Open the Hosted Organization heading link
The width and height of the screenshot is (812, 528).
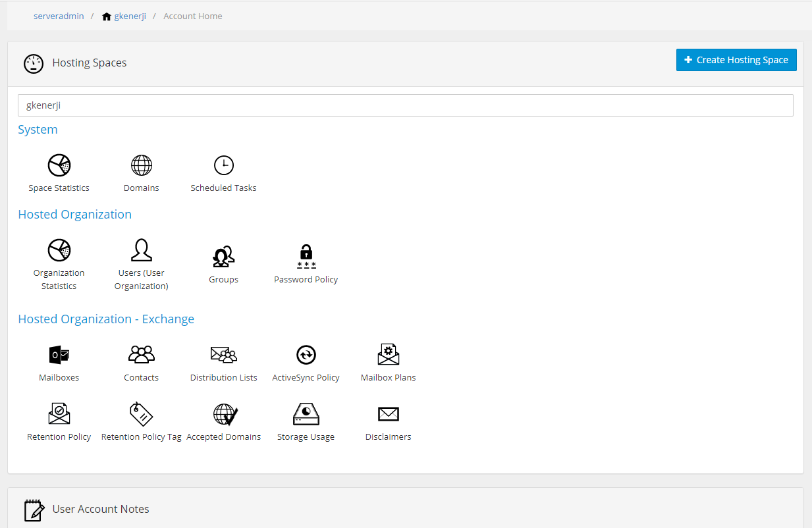[x=75, y=215]
